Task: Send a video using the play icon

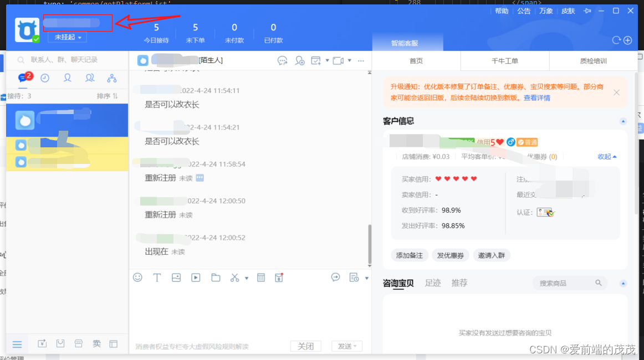Action: tap(196, 277)
